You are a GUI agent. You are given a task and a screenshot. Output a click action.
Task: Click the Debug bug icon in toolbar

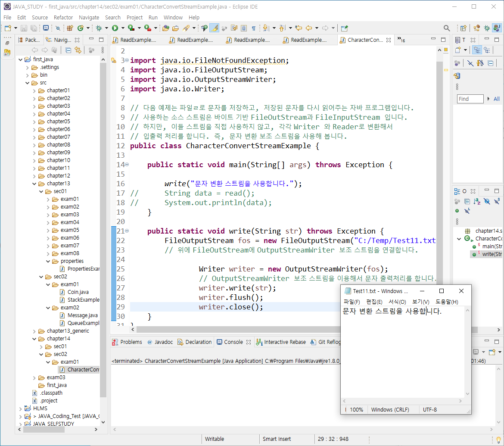coord(99,28)
